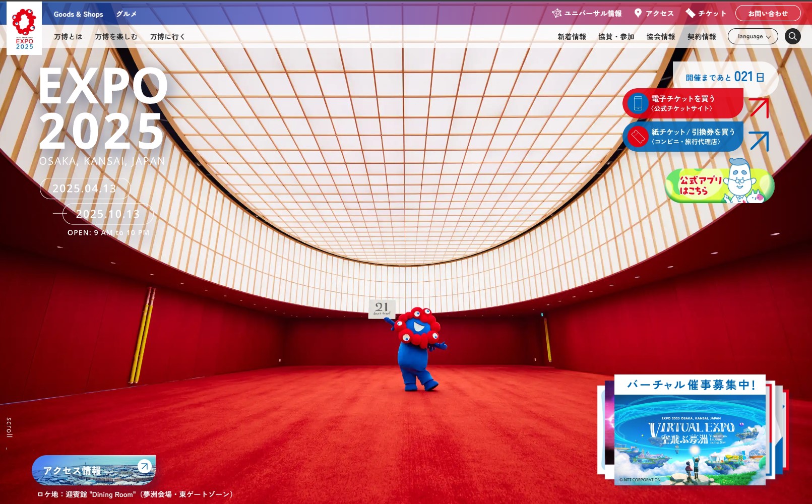Click the access map pin icon
This screenshot has width=812, height=504.
pyautogui.click(x=638, y=13)
